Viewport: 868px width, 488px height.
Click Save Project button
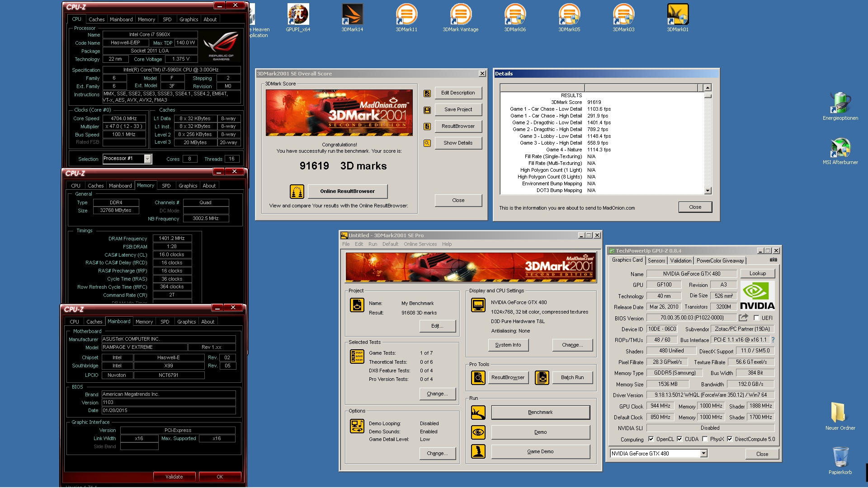[x=458, y=110]
